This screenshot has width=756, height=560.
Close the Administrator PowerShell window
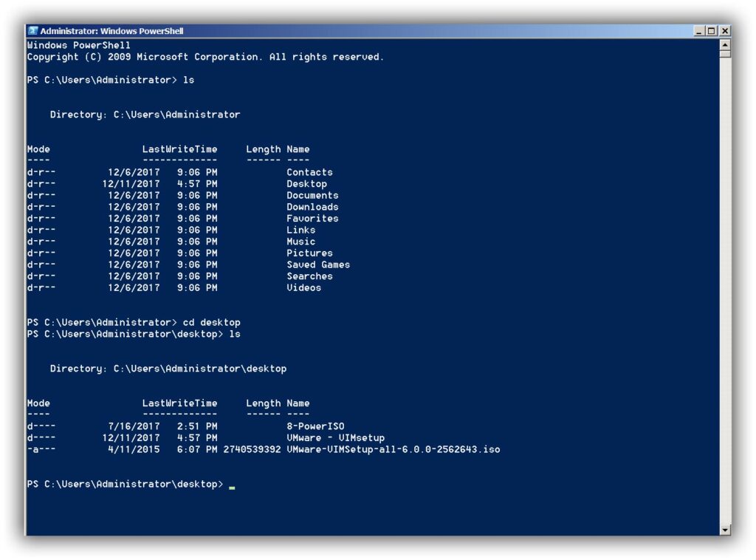724,31
